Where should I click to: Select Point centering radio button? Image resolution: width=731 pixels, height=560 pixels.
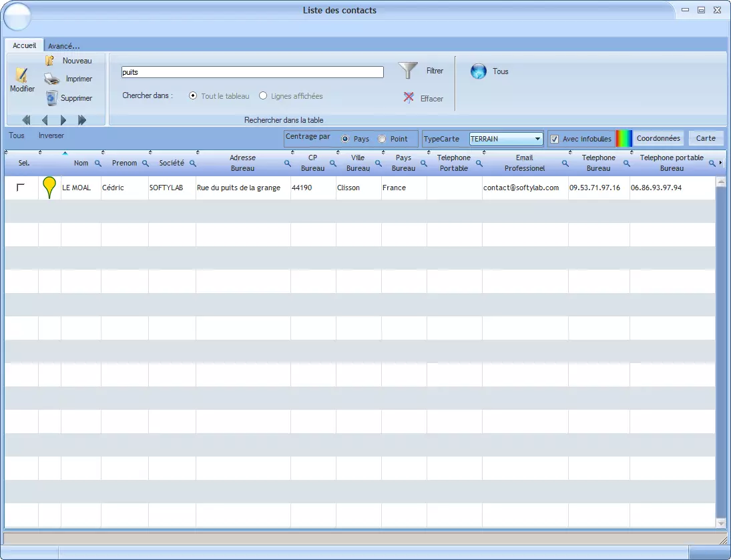pyautogui.click(x=382, y=139)
